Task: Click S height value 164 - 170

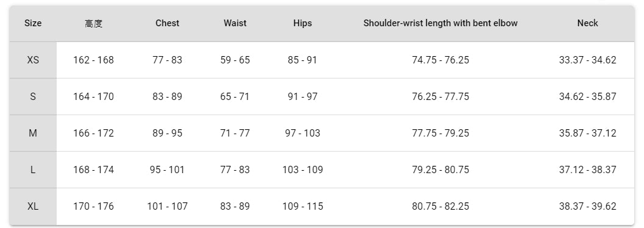Action: tap(94, 96)
